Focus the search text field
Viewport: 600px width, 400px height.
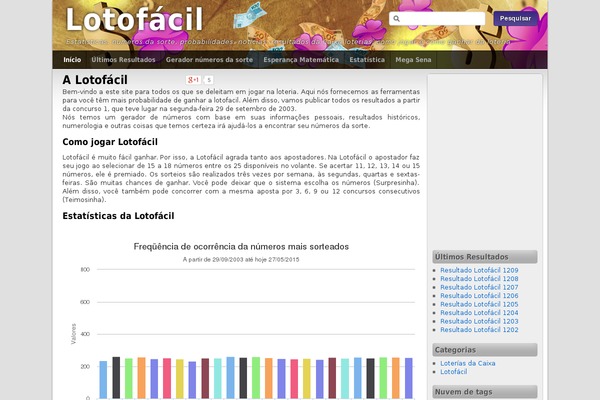pyautogui.click(x=437, y=18)
